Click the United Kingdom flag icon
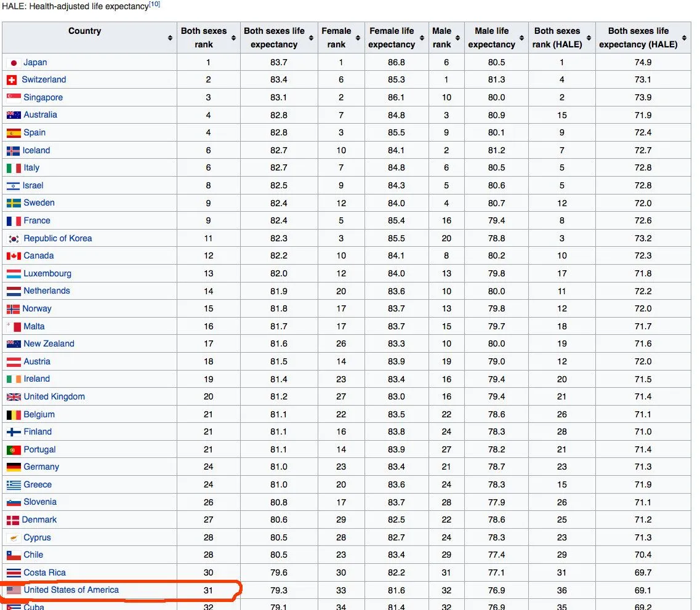700x610 pixels. point(14,397)
